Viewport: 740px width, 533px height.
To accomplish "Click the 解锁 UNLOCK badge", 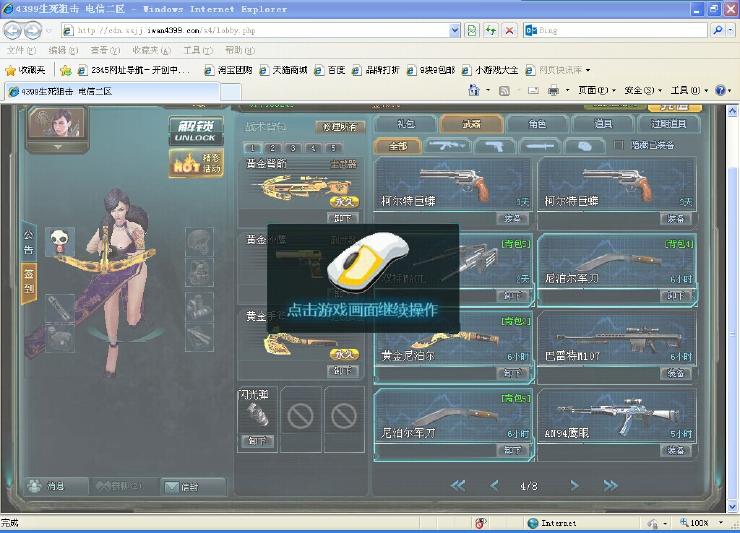I will [196, 130].
